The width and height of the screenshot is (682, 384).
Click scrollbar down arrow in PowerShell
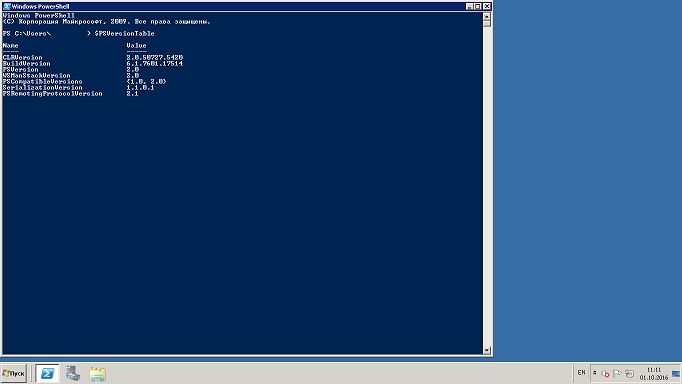[x=487, y=350]
